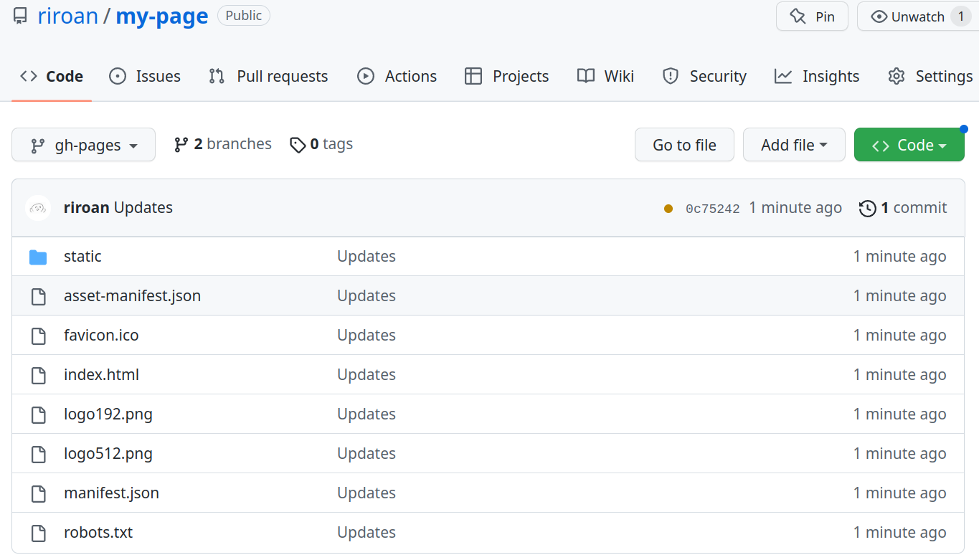Open asset-manifest.json file

[x=132, y=295]
